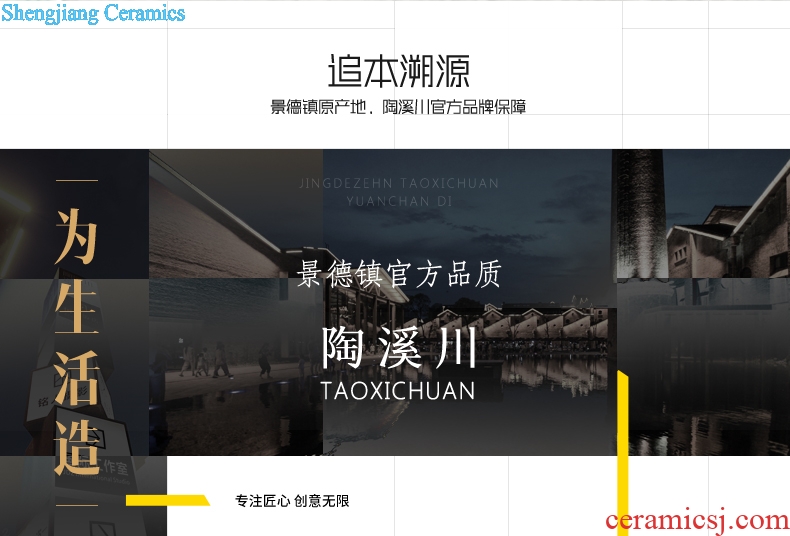
Task: Click the 景德镇官方品质 headline text
Action: click(x=399, y=274)
